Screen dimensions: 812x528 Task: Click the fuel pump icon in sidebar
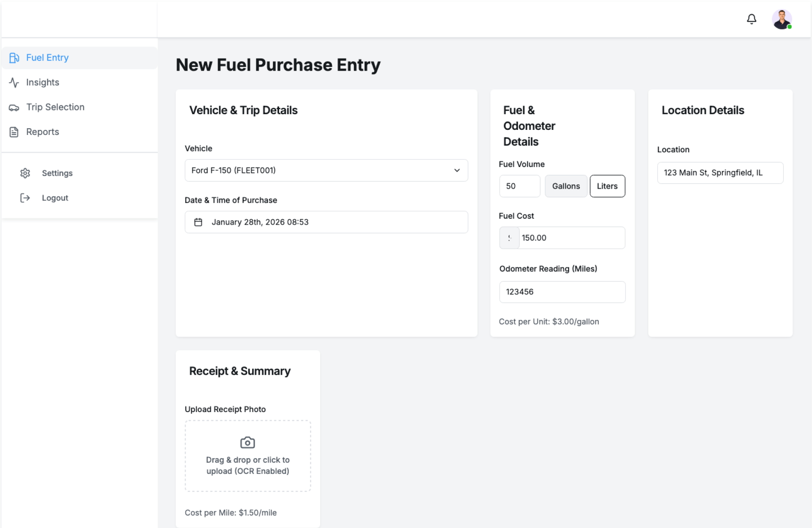[x=14, y=58]
